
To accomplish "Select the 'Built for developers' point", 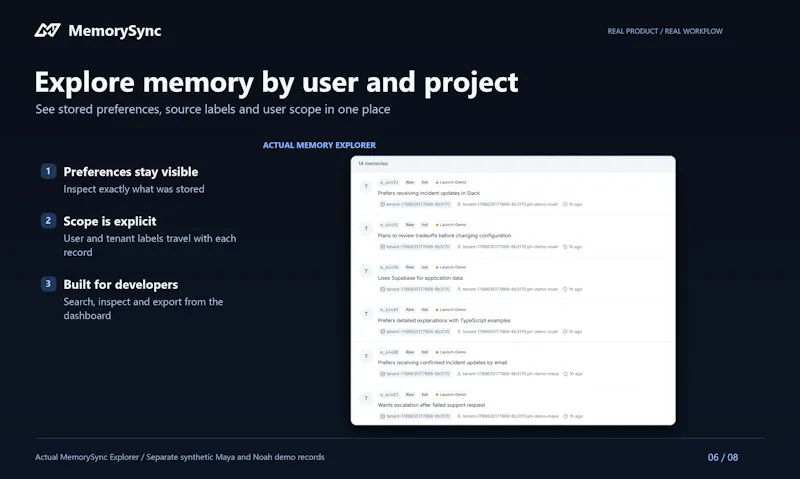I will [121, 285].
